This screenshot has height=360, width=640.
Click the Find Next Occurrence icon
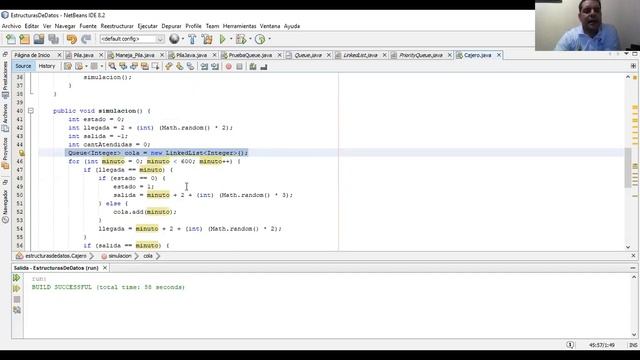[x=134, y=67]
